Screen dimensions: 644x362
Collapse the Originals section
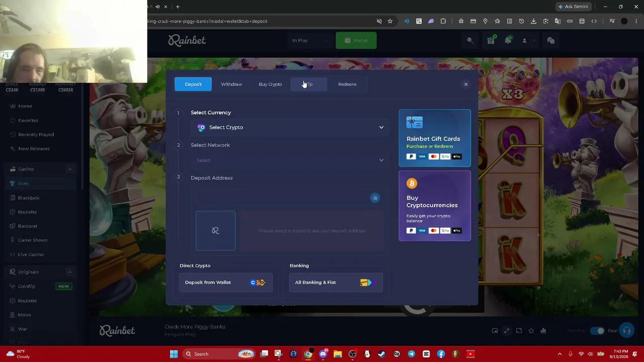pos(70,272)
